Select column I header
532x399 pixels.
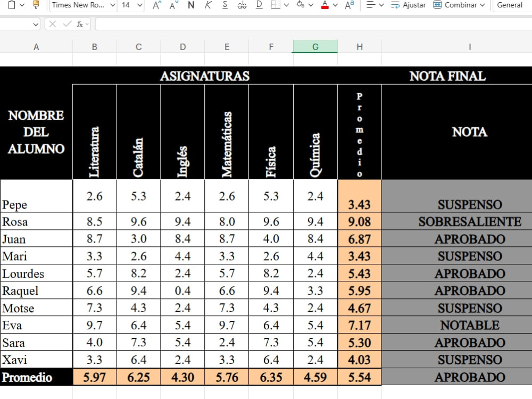pos(470,47)
